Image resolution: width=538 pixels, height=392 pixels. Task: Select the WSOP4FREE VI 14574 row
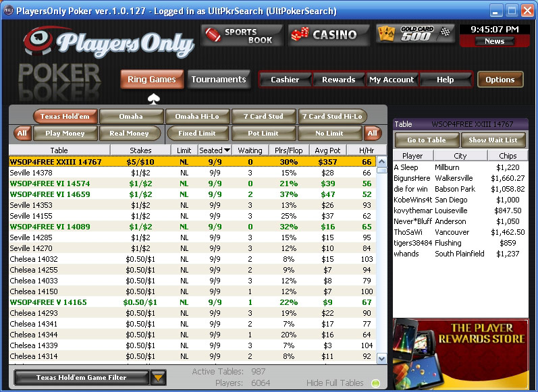coord(192,184)
